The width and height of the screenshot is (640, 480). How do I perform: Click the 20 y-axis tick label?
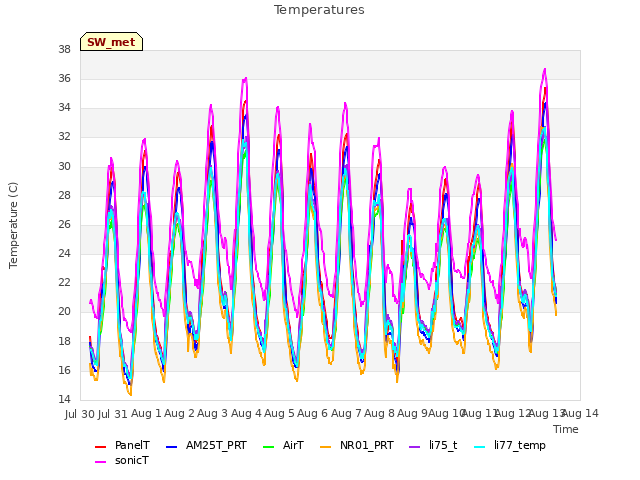click(64, 311)
